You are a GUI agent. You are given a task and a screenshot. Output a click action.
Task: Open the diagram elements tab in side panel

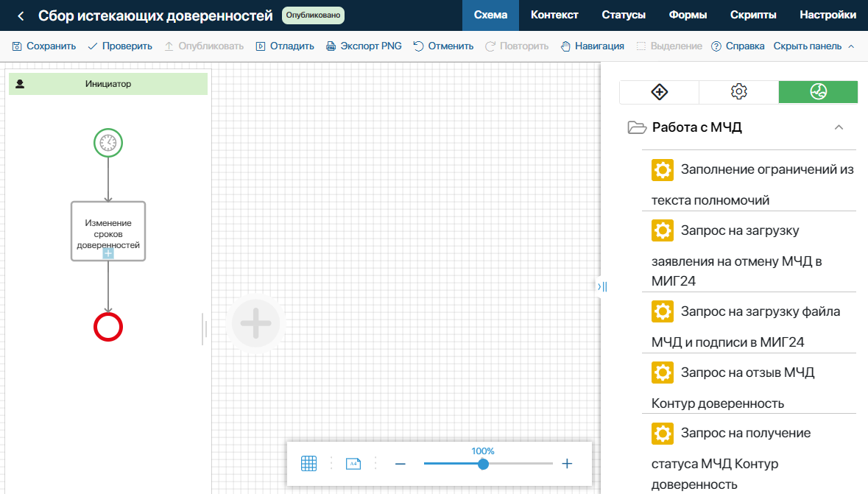point(660,92)
